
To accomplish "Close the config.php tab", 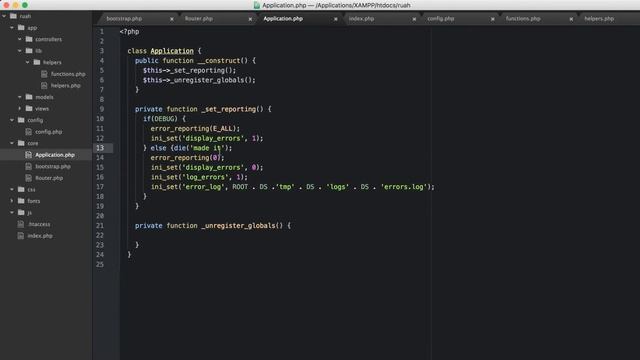I will [493, 19].
